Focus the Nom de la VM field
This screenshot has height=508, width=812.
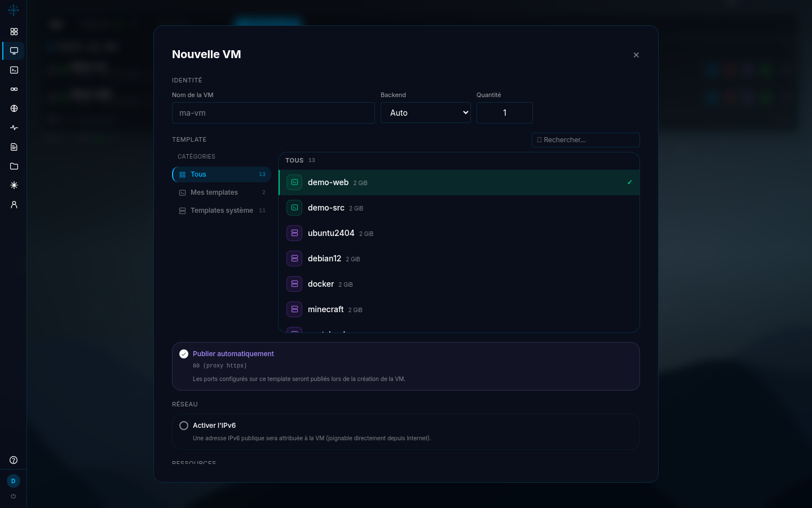[273, 113]
